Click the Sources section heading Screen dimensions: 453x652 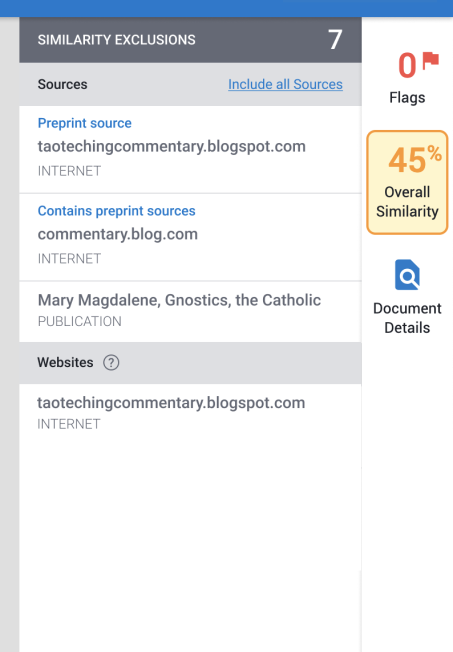(x=62, y=84)
